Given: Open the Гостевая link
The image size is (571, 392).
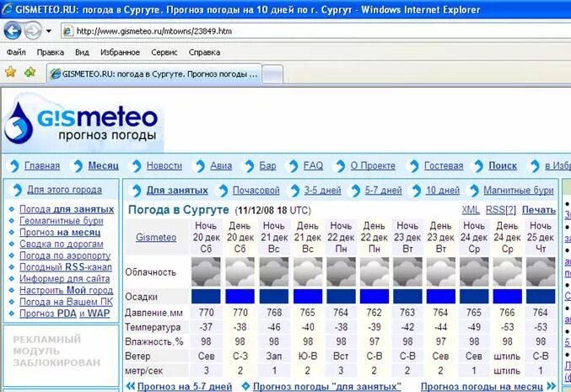Looking at the screenshot, I should pos(444,166).
